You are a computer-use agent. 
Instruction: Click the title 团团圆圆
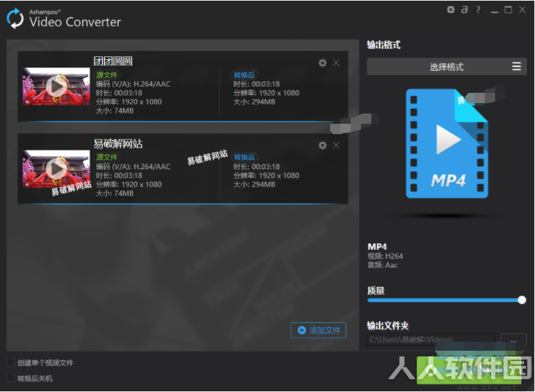tap(113, 61)
